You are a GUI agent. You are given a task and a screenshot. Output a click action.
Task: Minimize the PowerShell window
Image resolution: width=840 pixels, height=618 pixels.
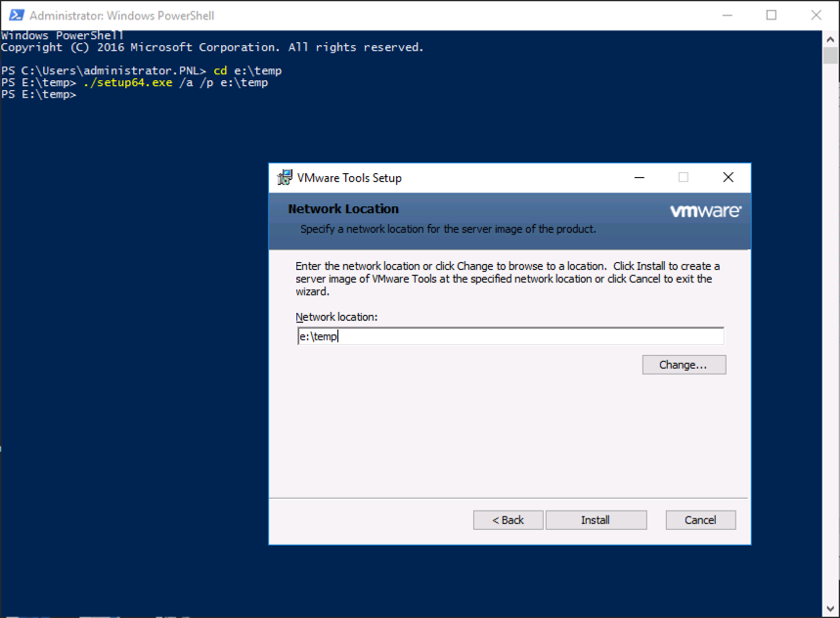pos(727,15)
